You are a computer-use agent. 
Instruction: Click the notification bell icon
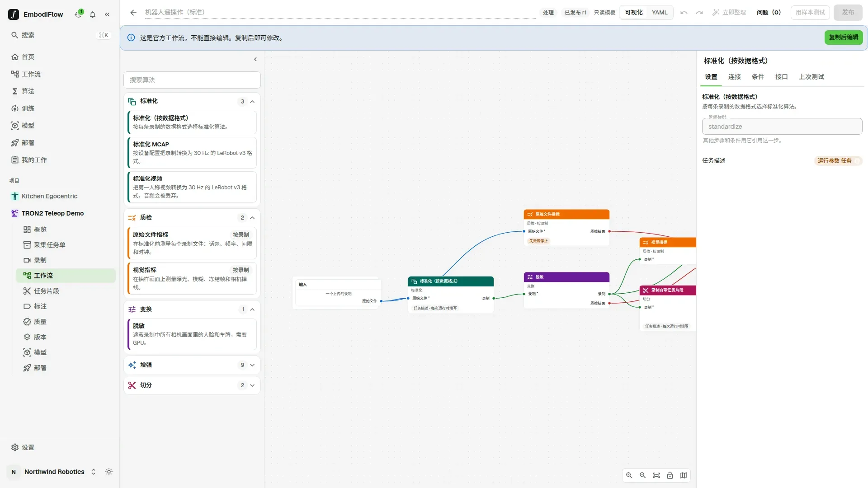click(93, 14)
